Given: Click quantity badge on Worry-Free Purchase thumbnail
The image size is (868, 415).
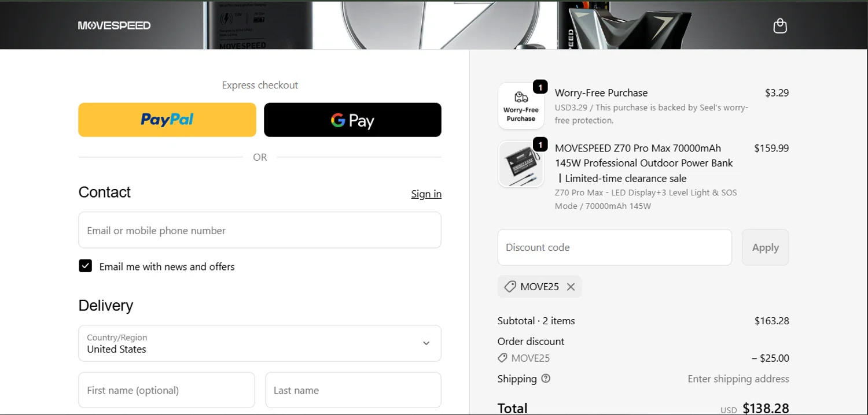Looking at the screenshot, I should point(540,87).
